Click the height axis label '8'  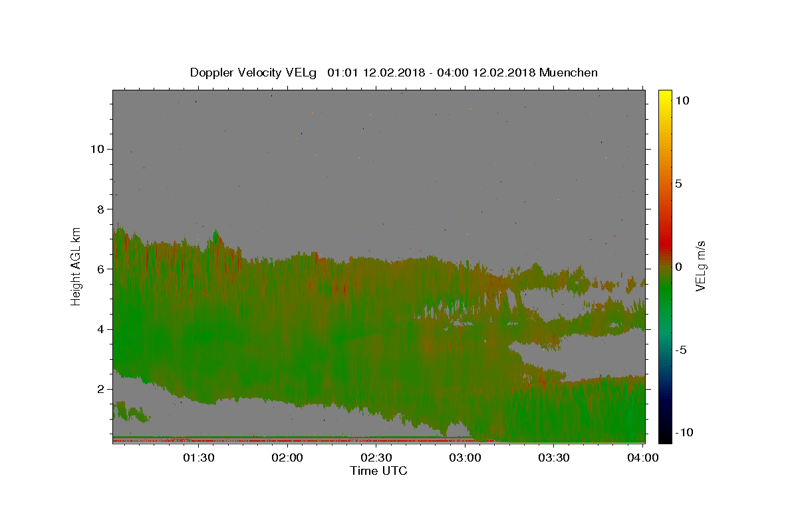(x=100, y=209)
